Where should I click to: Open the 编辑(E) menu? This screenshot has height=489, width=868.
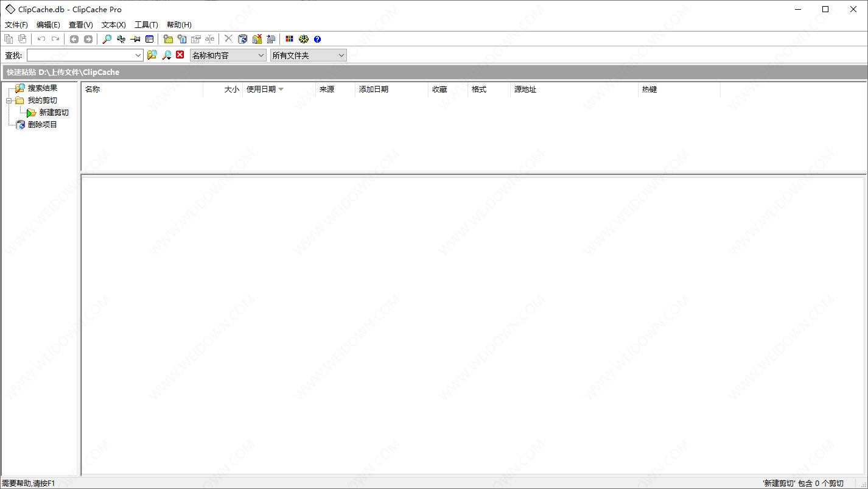tap(48, 25)
